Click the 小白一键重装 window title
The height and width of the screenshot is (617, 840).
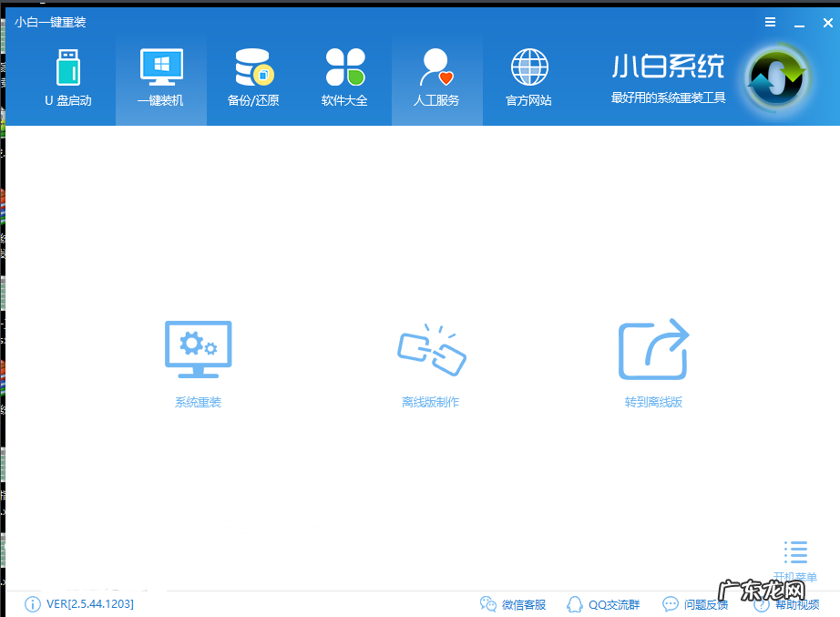[x=50, y=22]
